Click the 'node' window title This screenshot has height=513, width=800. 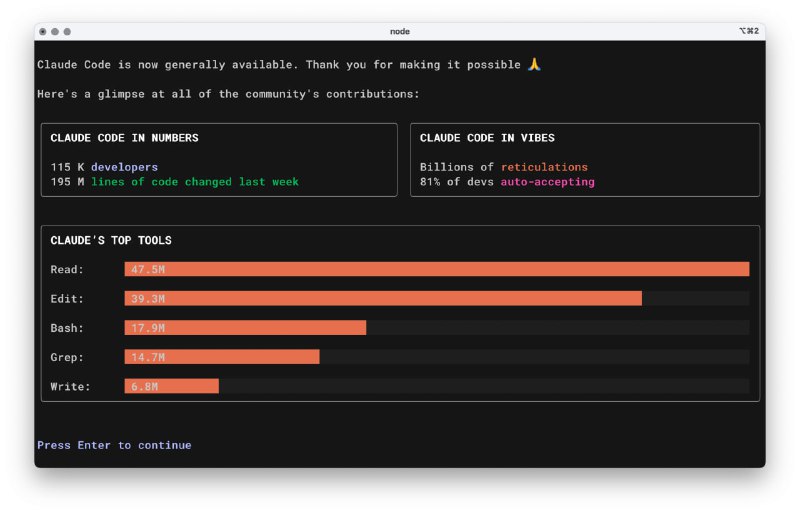(400, 32)
